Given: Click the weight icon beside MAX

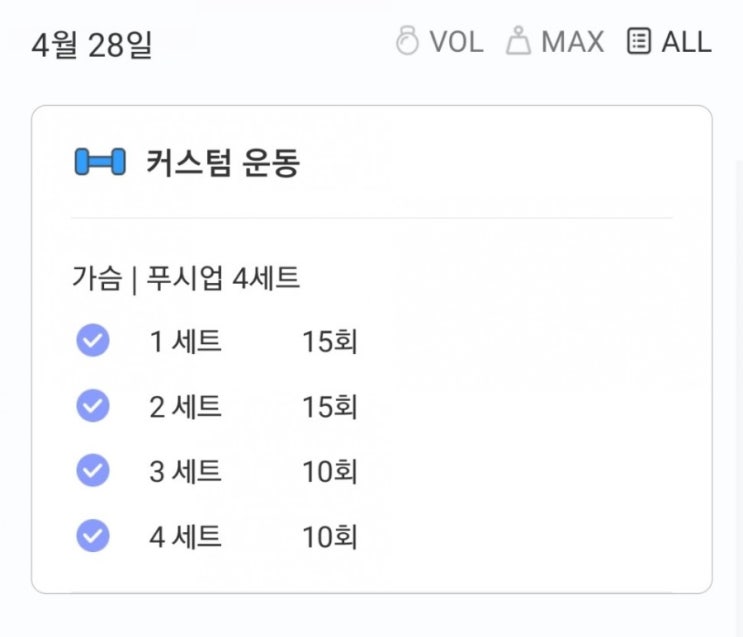Looking at the screenshot, I should tap(518, 42).
